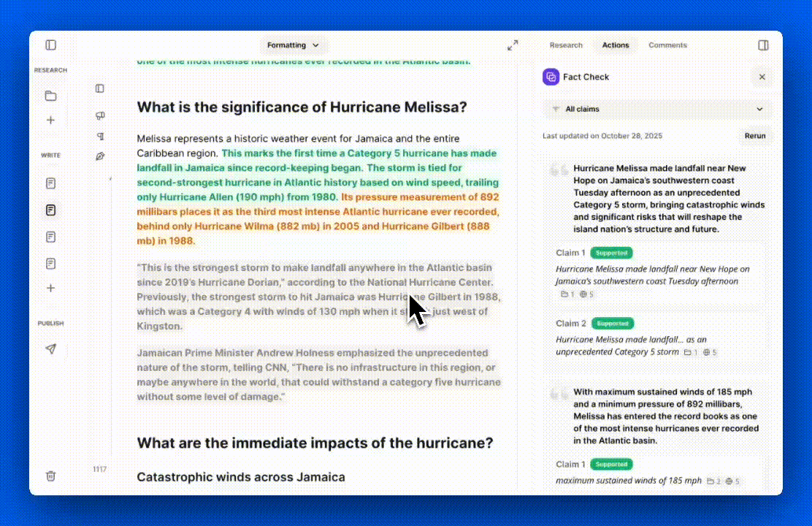This screenshot has height=526, width=812.
Task: Select the active second document icon under Write
Action: [x=51, y=210]
